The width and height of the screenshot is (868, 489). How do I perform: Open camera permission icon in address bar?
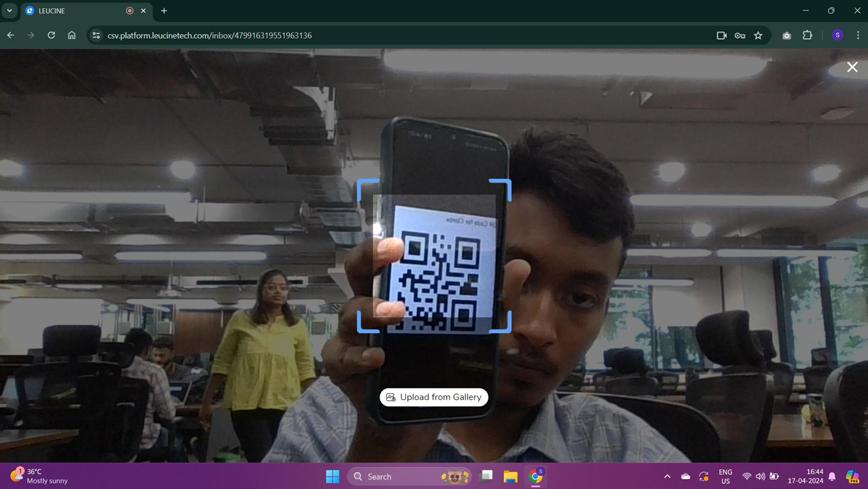point(722,35)
